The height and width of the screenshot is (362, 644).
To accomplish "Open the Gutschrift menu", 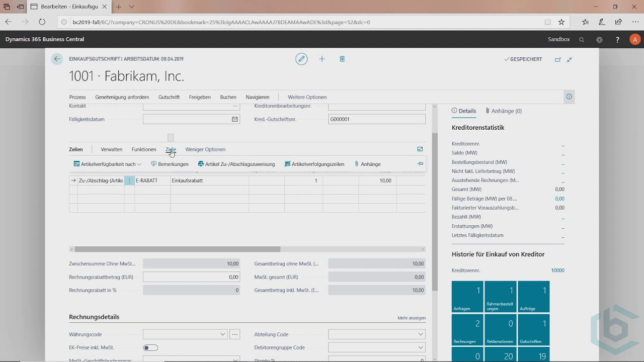I will pos(169,97).
